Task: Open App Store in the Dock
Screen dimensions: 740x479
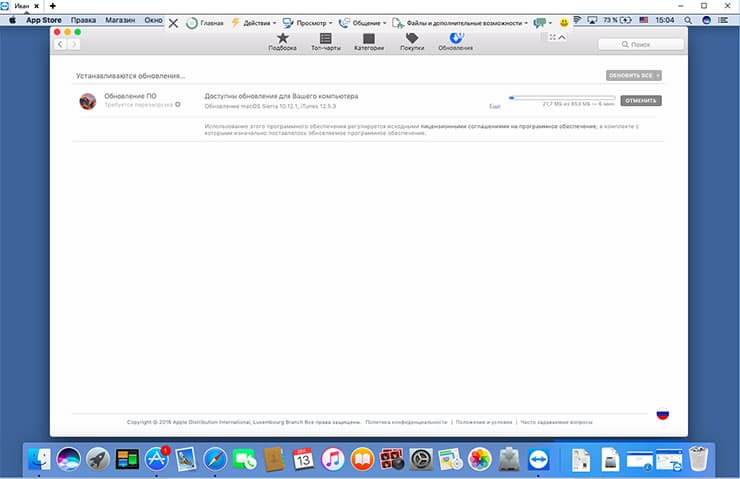Action: [x=157, y=459]
